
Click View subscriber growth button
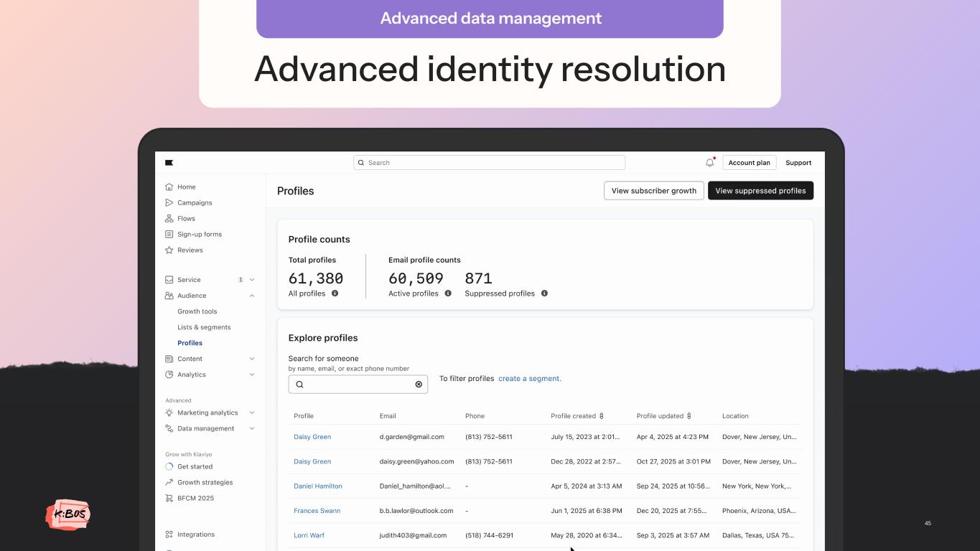click(653, 191)
